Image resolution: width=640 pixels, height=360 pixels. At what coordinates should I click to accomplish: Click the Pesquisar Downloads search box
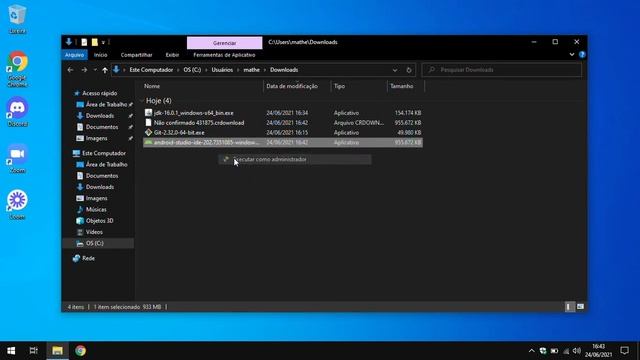point(502,70)
